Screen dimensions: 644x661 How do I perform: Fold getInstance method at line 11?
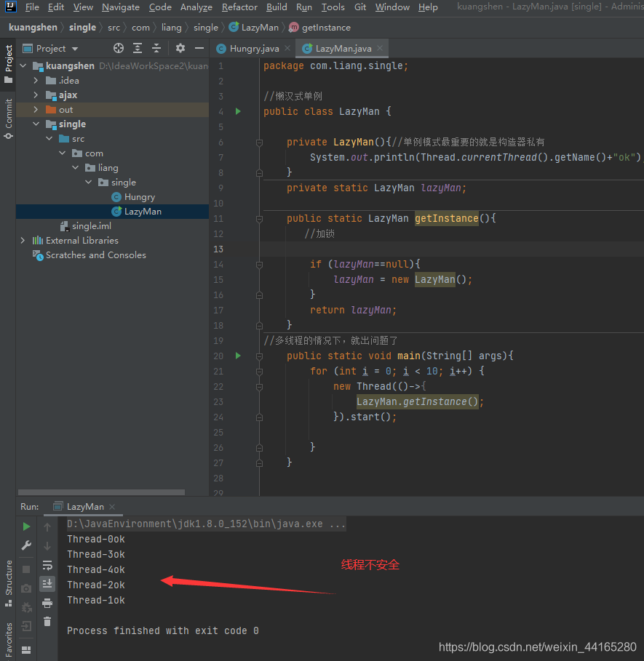coord(259,219)
